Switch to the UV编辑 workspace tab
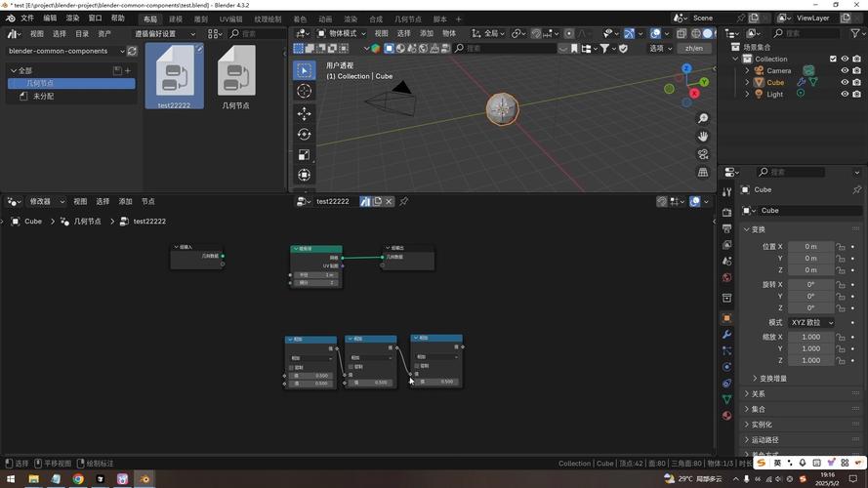The image size is (868, 488). (230, 20)
